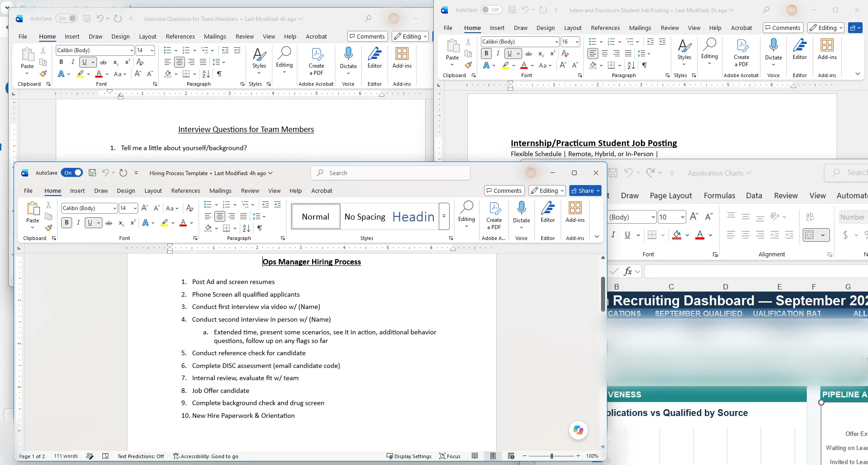Click Search box in Hiring Process Template title bar
The width and height of the screenshot is (868, 465).
point(391,173)
